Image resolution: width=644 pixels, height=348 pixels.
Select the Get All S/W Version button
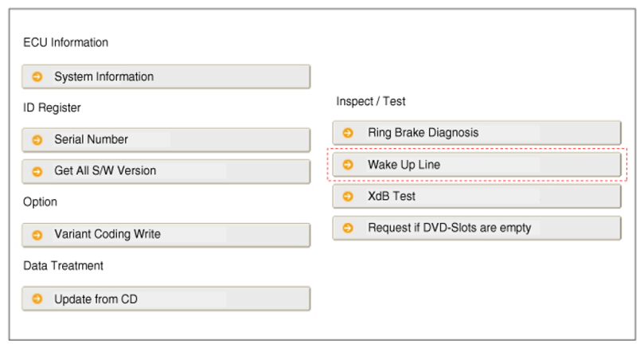(166, 171)
